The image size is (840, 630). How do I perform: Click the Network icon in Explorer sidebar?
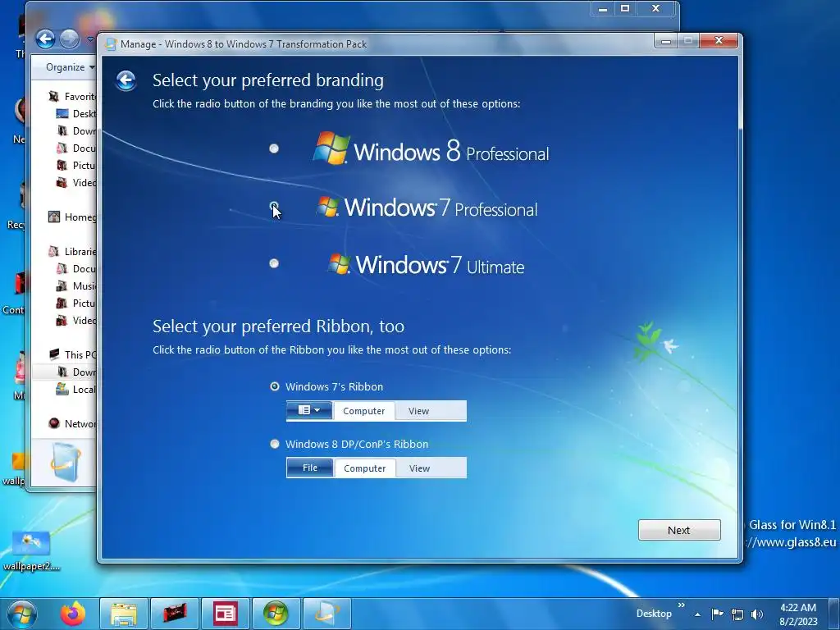pos(53,423)
